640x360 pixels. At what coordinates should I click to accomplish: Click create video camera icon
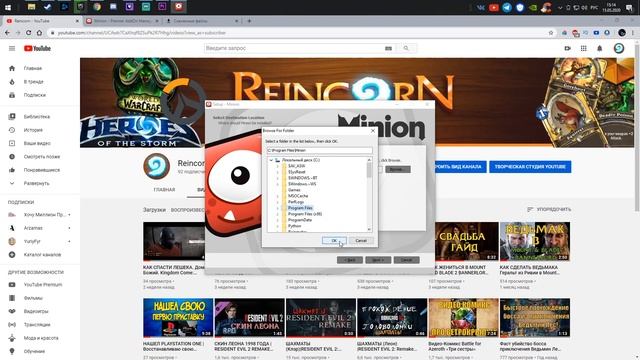567,48
